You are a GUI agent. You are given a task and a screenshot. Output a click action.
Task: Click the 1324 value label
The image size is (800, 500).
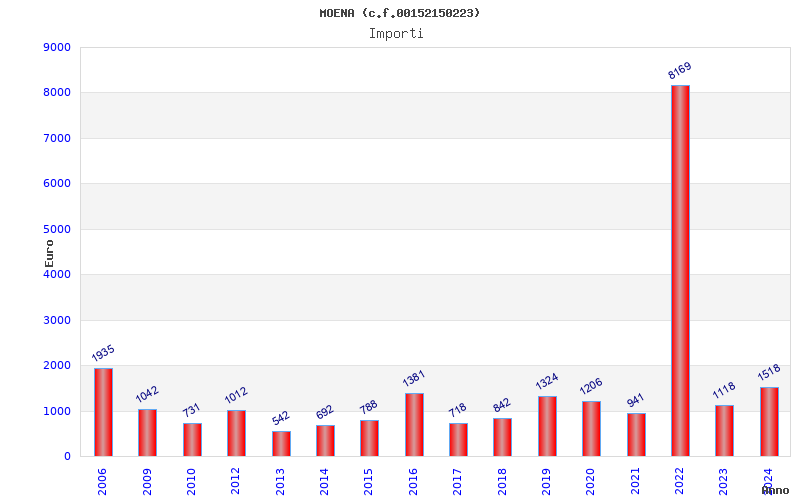click(546, 381)
